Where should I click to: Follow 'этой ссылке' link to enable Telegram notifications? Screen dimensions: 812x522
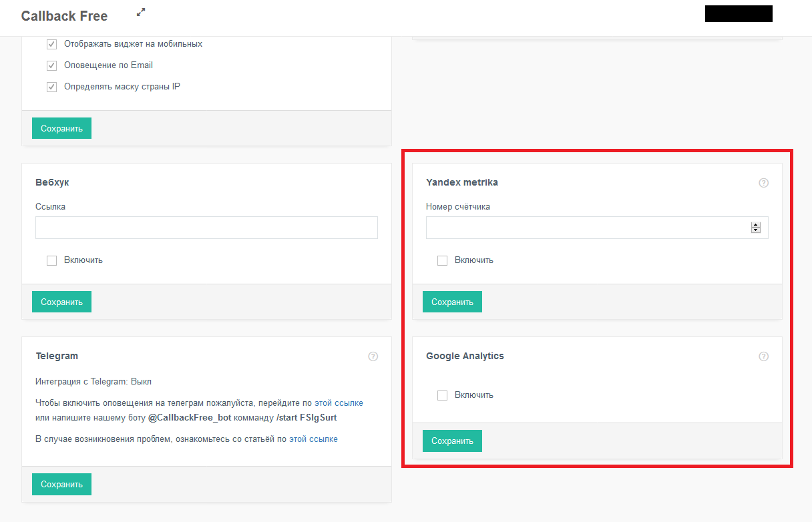coord(339,403)
